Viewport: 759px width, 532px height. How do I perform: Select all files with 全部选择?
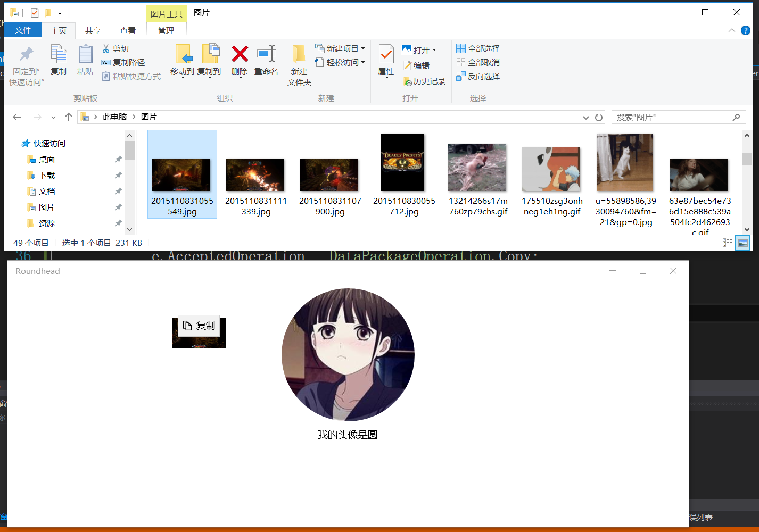pos(478,48)
